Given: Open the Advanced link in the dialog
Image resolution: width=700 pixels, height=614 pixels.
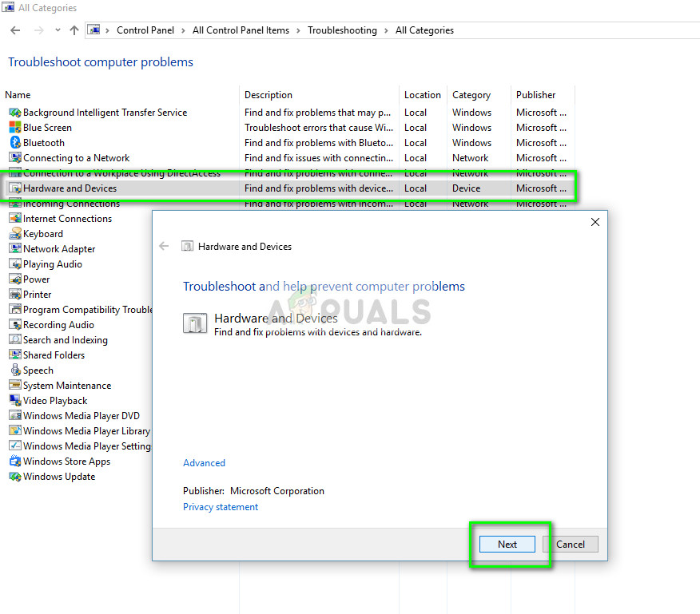Looking at the screenshot, I should 204,463.
